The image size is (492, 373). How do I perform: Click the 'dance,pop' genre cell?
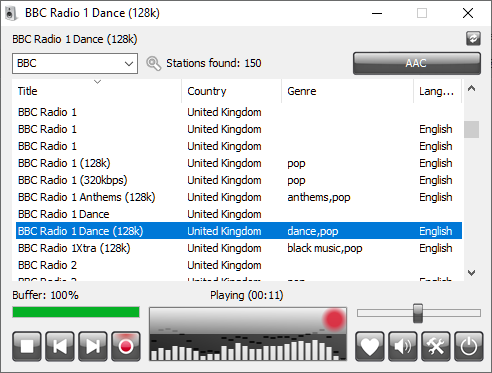point(313,231)
